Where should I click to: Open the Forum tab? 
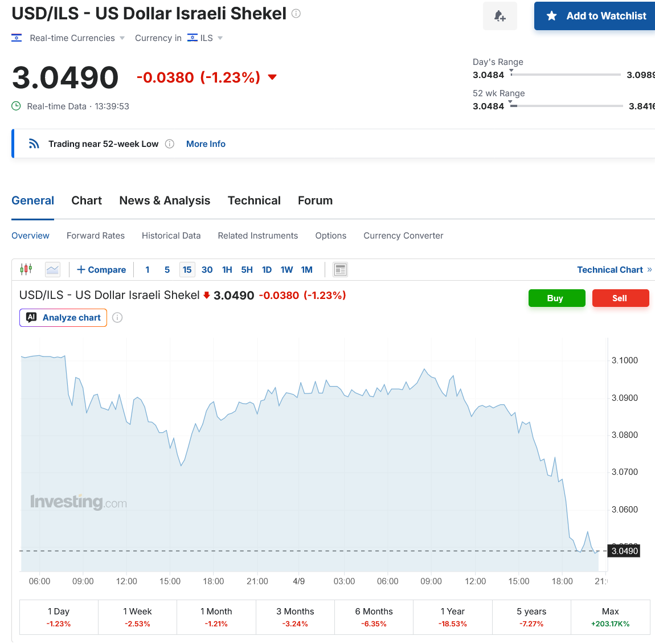click(x=315, y=200)
